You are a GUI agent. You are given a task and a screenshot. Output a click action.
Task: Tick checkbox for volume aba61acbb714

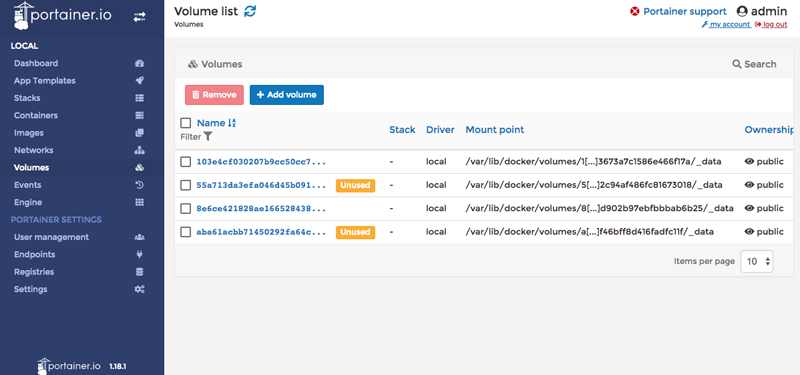pos(186,232)
